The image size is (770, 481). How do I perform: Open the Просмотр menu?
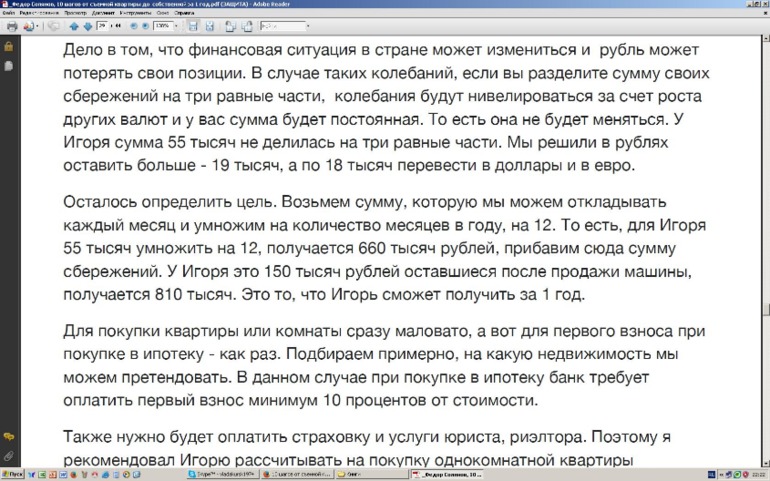click(75, 13)
